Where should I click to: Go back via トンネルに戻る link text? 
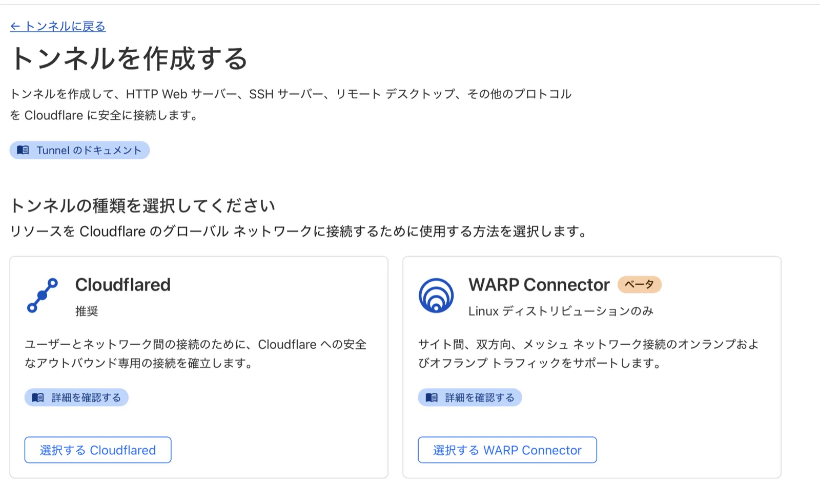[x=65, y=27]
